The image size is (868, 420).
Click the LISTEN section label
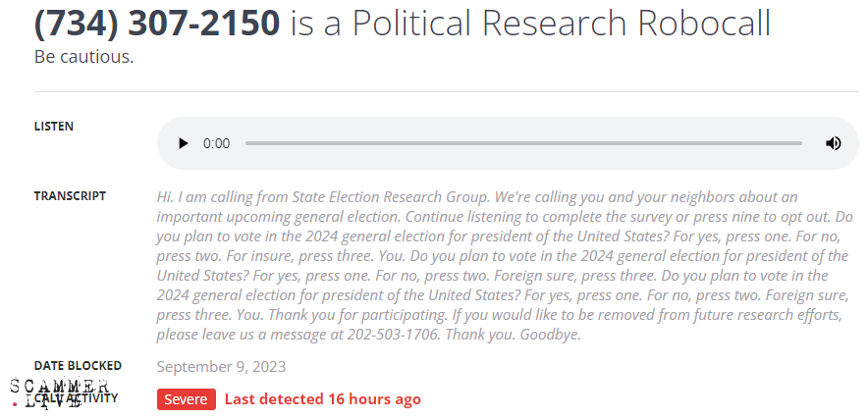click(x=54, y=127)
